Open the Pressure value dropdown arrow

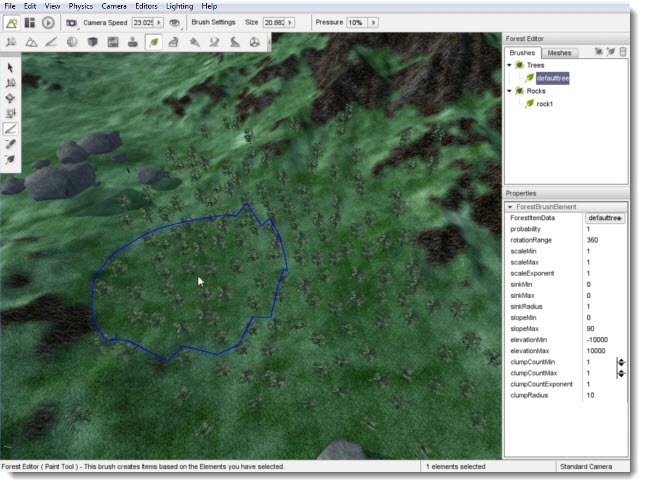pyautogui.click(x=374, y=22)
